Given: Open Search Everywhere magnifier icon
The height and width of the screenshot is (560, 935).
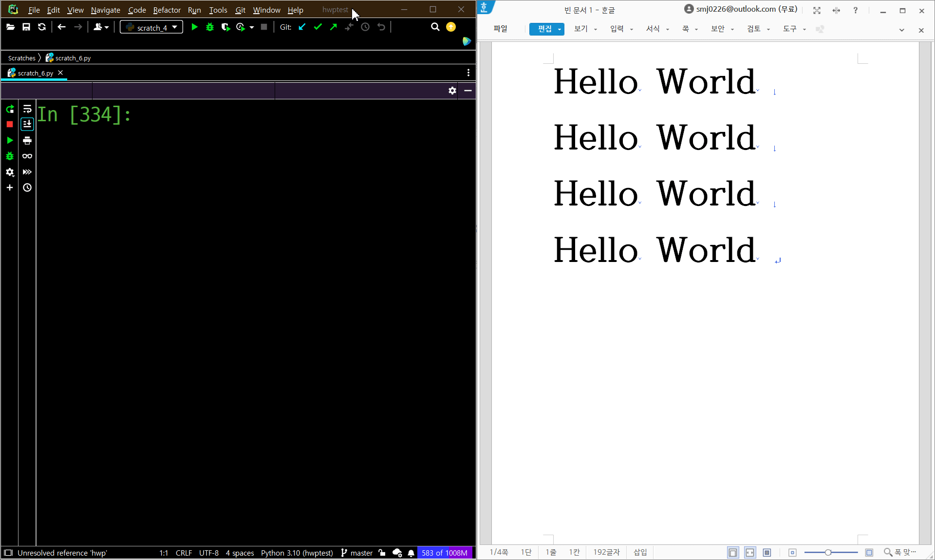Looking at the screenshot, I should (x=435, y=27).
